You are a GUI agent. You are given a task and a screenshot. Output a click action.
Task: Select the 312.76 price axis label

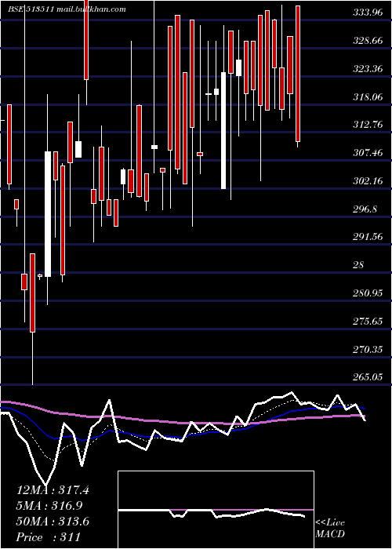coord(368,125)
